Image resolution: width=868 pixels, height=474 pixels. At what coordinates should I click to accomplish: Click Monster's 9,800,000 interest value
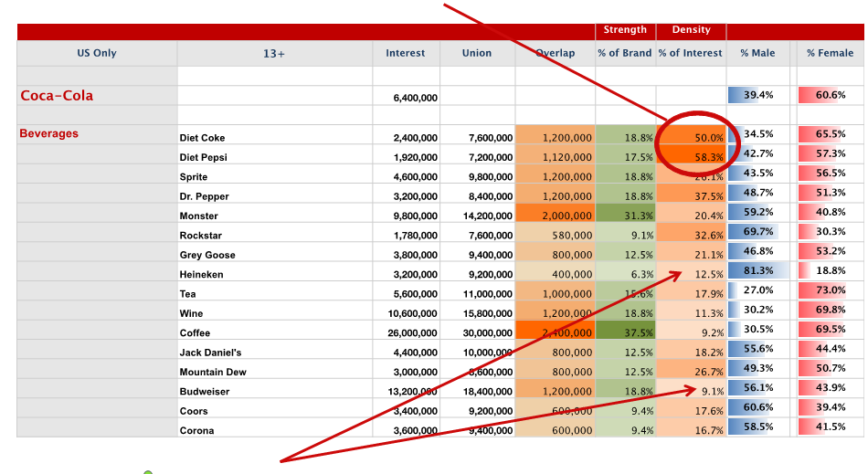pyautogui.click(x=415, y=216)
